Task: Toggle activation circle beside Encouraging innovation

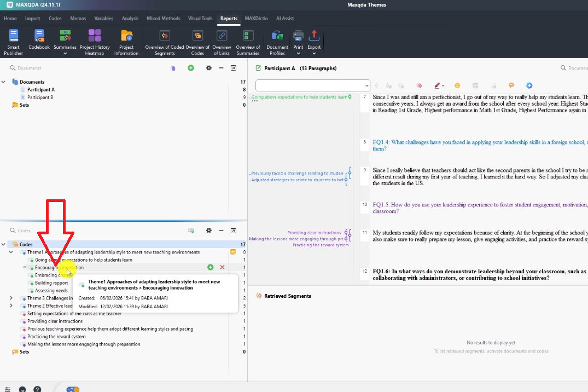Action: pyautogui.click(x=25, y=268)
